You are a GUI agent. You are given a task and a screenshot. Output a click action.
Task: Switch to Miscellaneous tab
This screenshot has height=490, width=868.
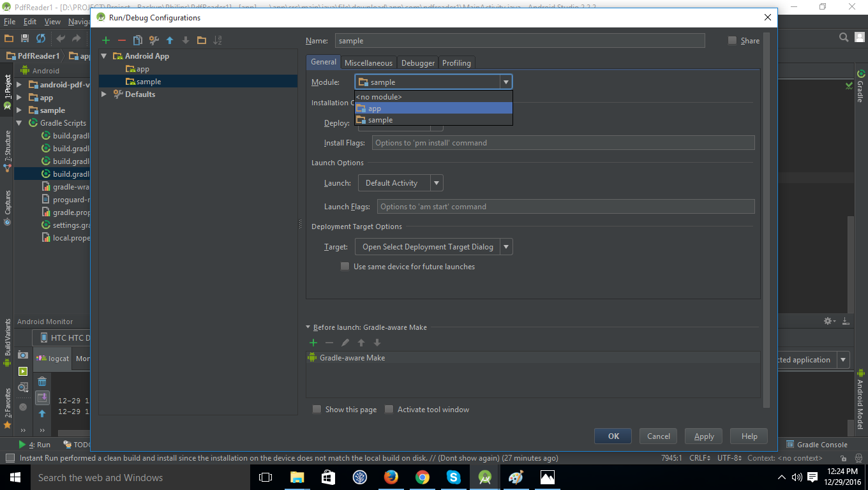click(x=368, y=63)
